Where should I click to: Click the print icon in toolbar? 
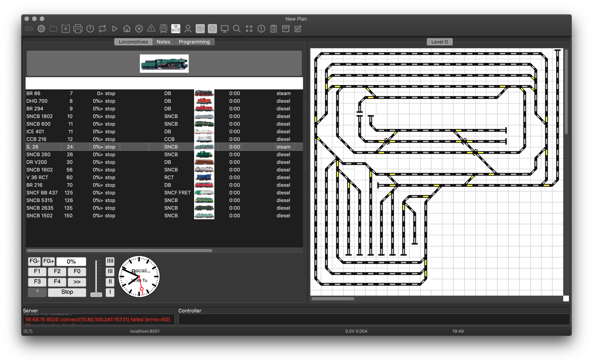78,29
